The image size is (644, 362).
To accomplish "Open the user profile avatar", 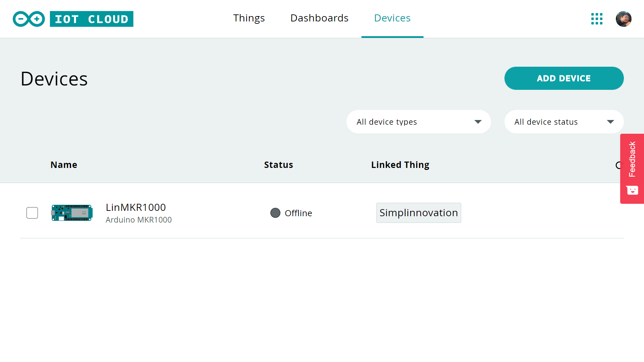I will click(x=624, y=19).
